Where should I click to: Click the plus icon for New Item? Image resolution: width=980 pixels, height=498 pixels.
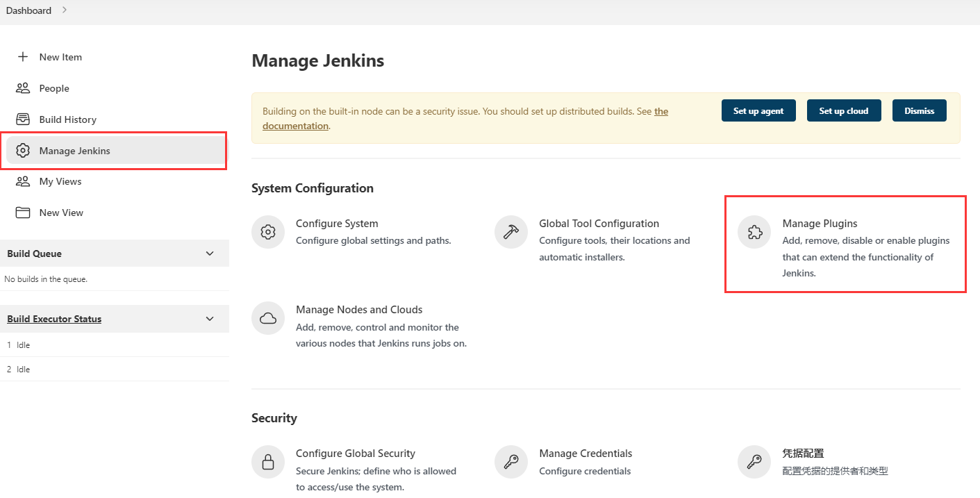[23, 57]
